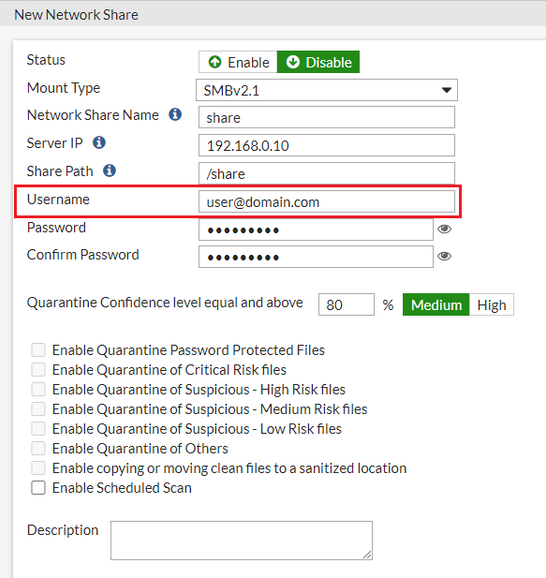Reveal Confirm Password with the eye icon

(444, 256)
